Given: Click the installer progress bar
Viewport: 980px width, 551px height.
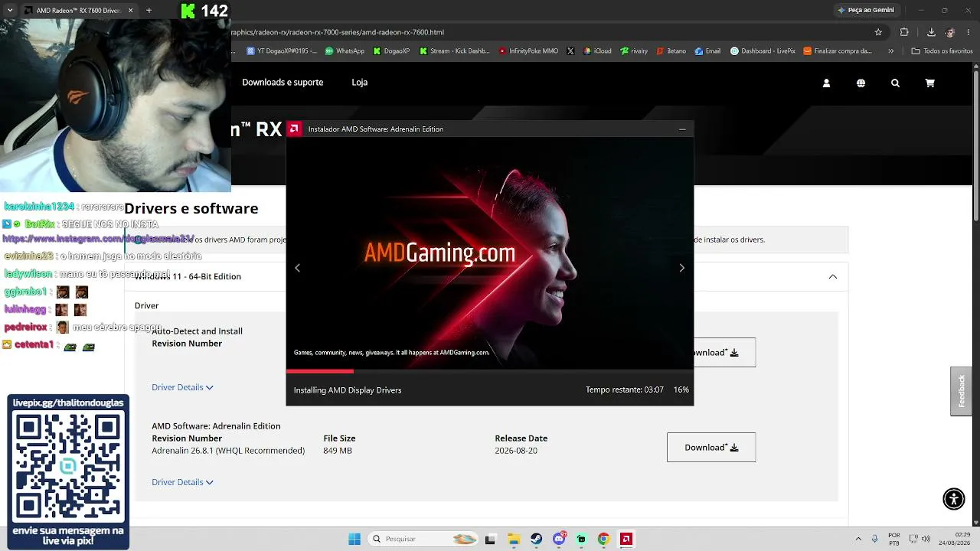Looking at the screenshot, I should click(x=490, y=372).
